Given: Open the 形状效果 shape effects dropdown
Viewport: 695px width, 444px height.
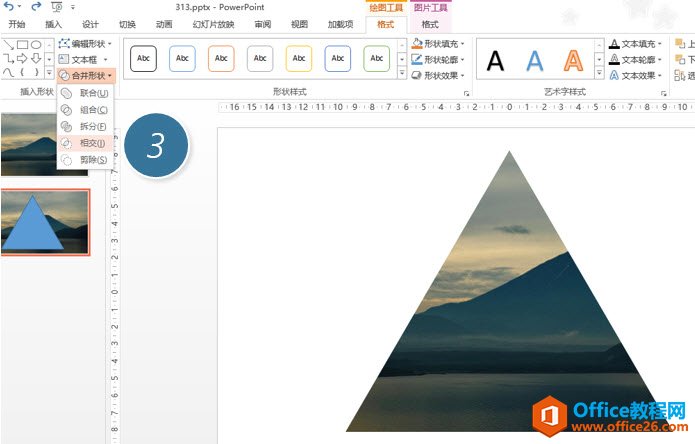Looking at the screenshot, I should pyautogui.click(x=438, y=75).
